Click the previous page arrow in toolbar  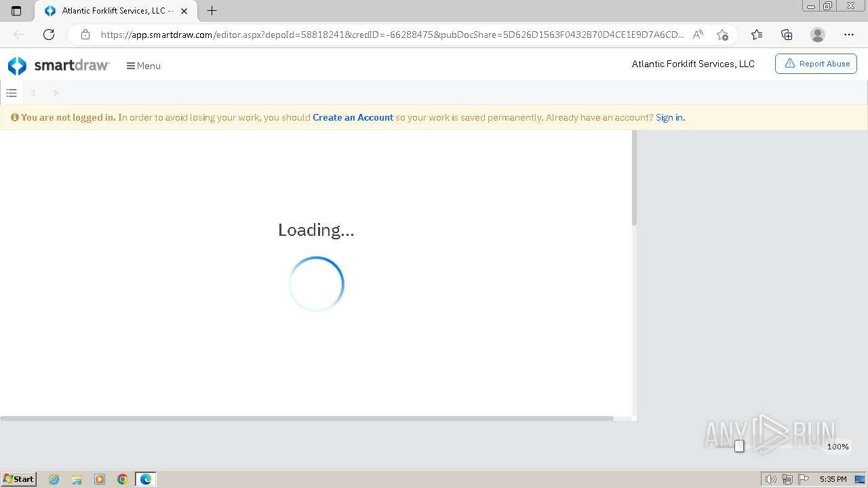33,93
